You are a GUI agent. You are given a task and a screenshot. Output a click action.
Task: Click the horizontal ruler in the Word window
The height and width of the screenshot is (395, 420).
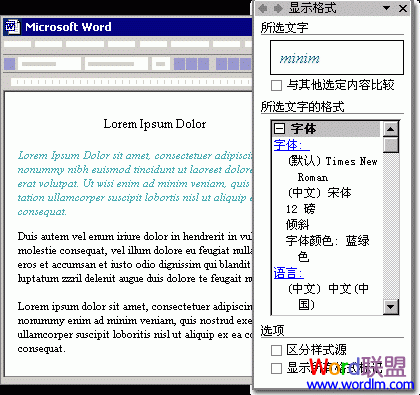131,82
